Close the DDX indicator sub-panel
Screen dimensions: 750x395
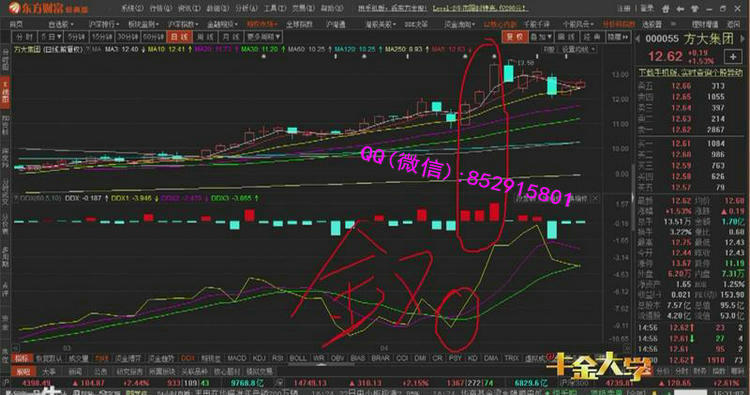point(595,198)
